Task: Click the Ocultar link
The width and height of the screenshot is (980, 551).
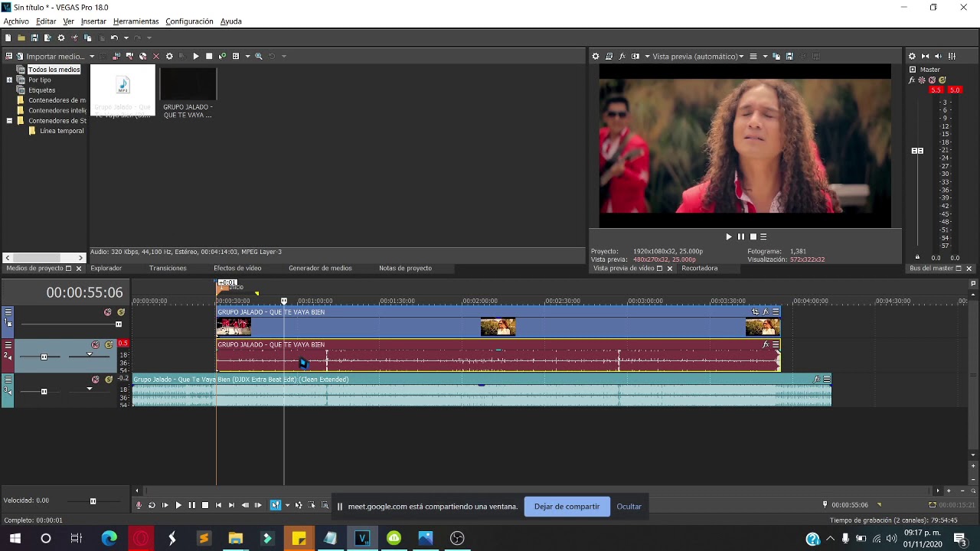Action: [629, 507]
